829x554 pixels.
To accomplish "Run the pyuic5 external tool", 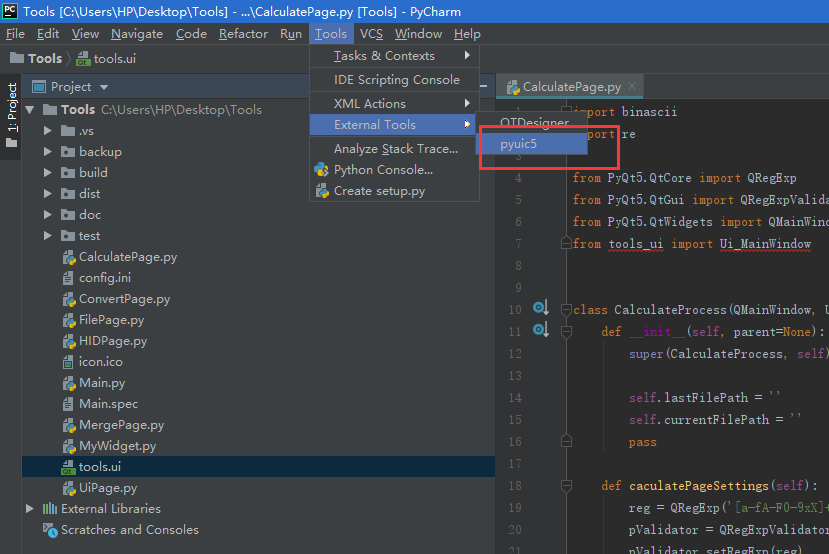I will pyautogui.click(x=531, y=144).
